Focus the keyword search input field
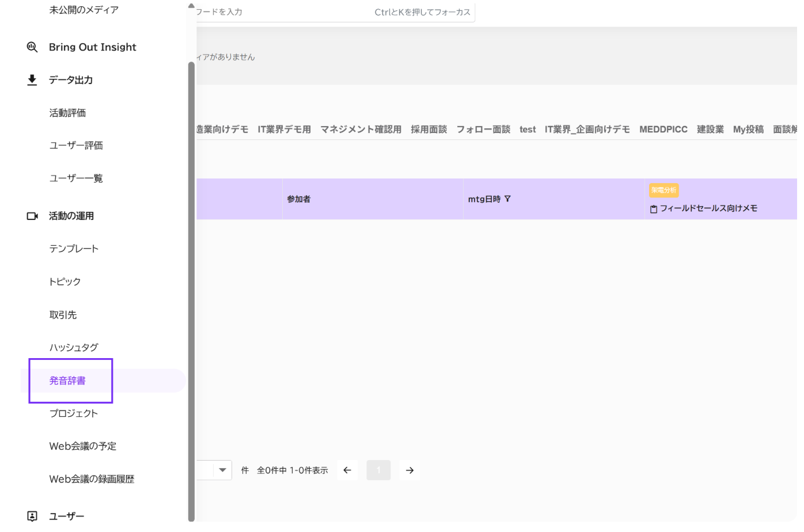The image size is (804, 532). pos(335,12)
